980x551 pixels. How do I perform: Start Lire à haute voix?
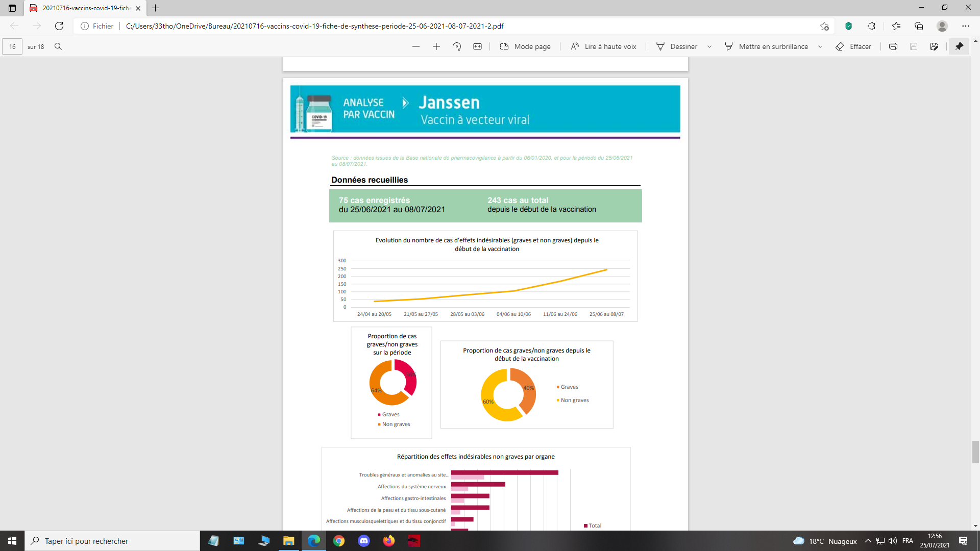click(603, 46)
